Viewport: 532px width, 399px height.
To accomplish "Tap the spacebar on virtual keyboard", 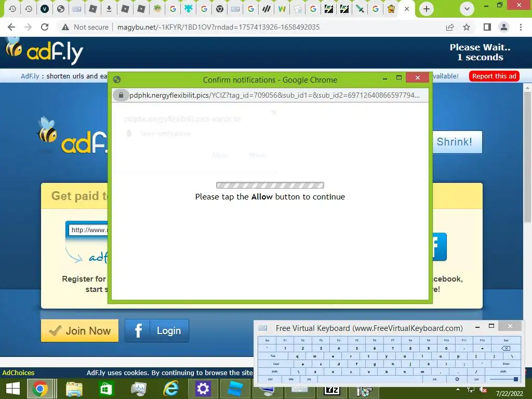I will pyautogui.click(x=370, y=379).
